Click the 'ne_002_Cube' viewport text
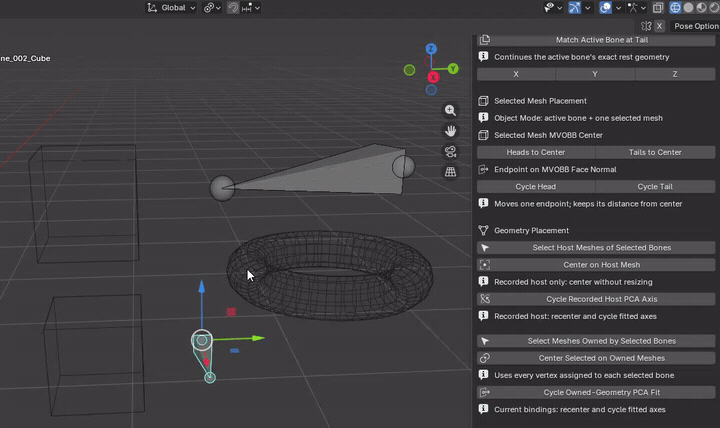 point(25,58)
